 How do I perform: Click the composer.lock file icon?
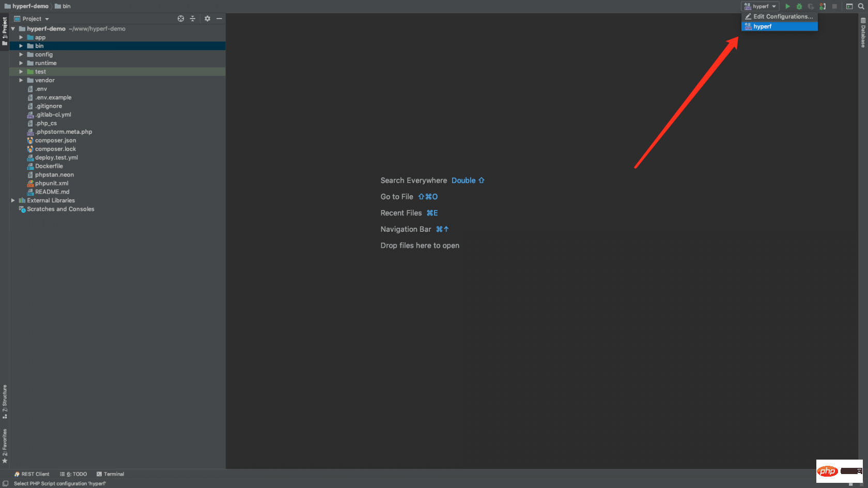click(x=30, y=149)
